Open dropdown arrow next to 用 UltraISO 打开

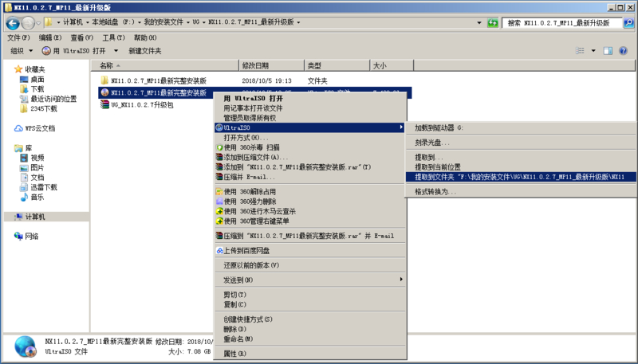tap(116, 51)
